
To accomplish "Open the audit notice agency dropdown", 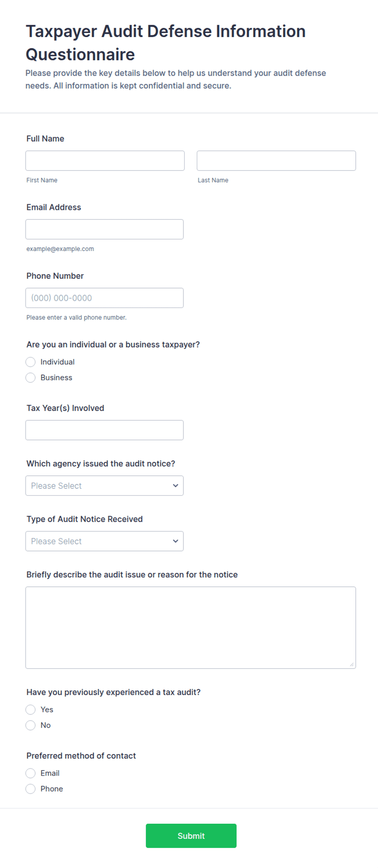I will (x=104, y=486).
